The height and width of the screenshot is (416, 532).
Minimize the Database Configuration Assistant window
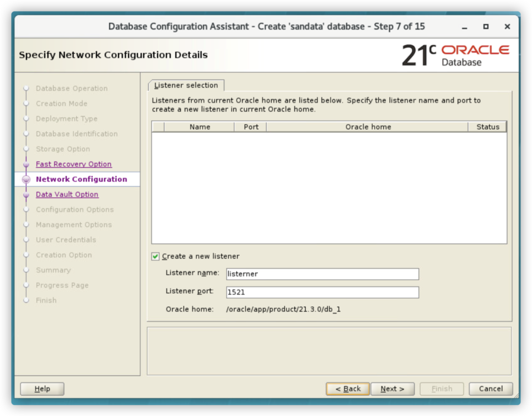465,27
